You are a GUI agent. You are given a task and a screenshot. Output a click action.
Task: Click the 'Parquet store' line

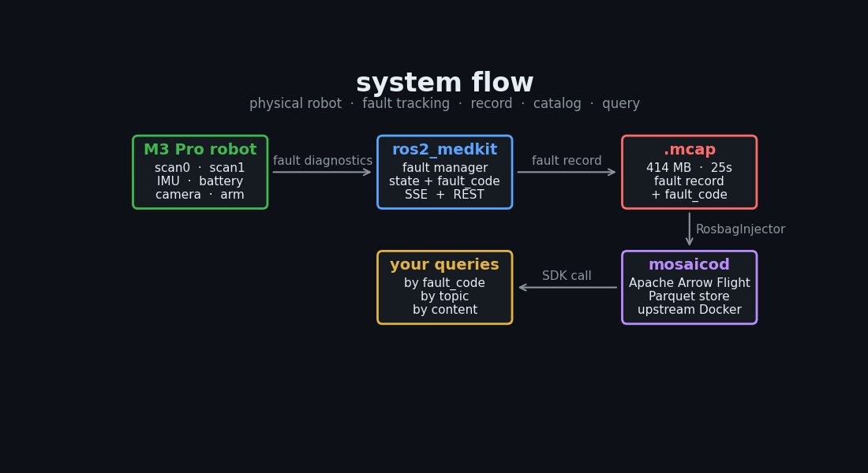(689, 296)
